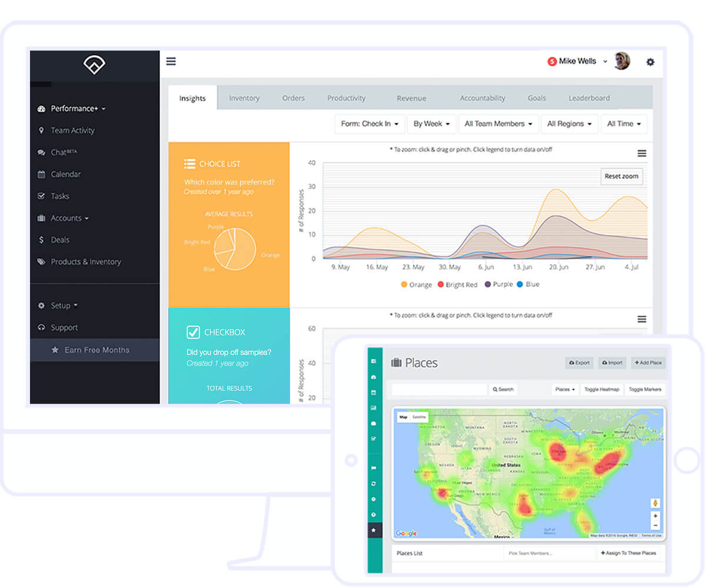Viewport: 706px width, 588px height.
Task: Click the Chat speech bubbles icon
Action: (41, 152)
